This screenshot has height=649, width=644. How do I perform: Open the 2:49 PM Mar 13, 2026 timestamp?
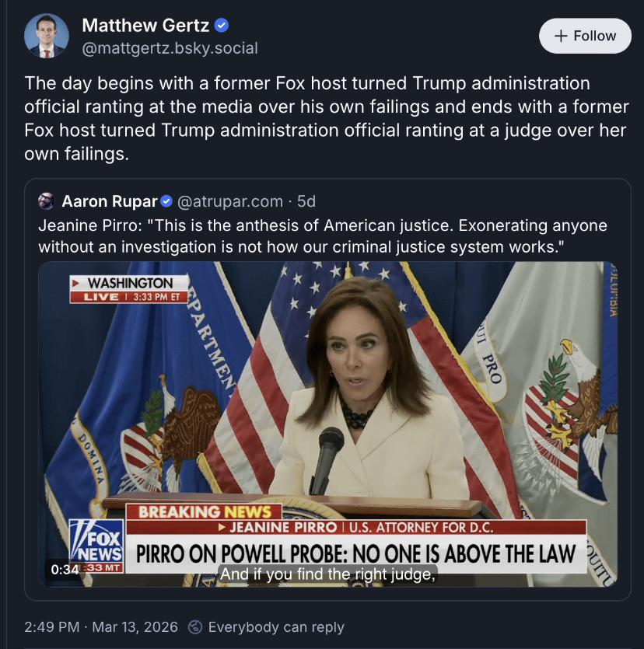click(101, 626)
